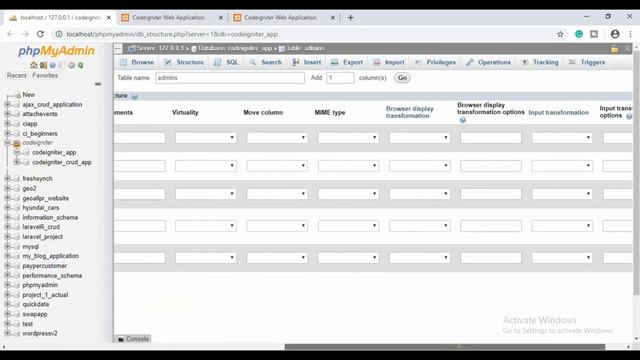Click help icon under Browser display transformation options
The width and height of the screenshot is (640, 360).
tap(462, 120)
